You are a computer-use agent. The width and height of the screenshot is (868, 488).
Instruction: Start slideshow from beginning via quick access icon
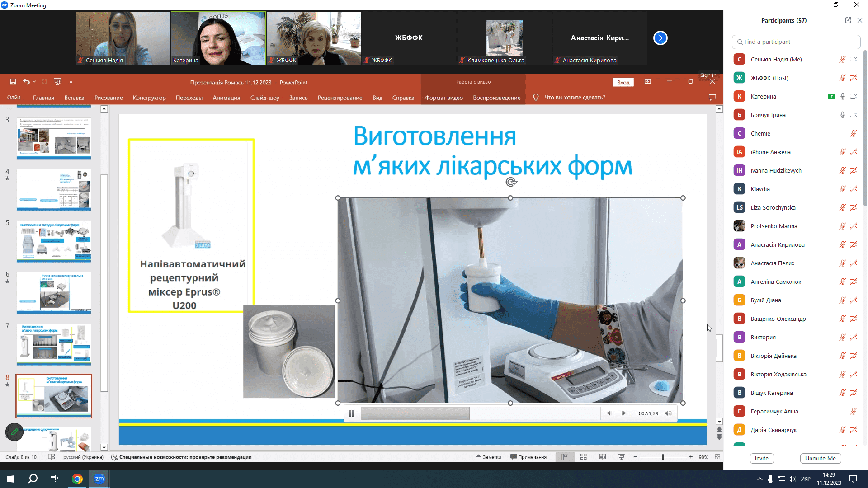tap(57, 82)
